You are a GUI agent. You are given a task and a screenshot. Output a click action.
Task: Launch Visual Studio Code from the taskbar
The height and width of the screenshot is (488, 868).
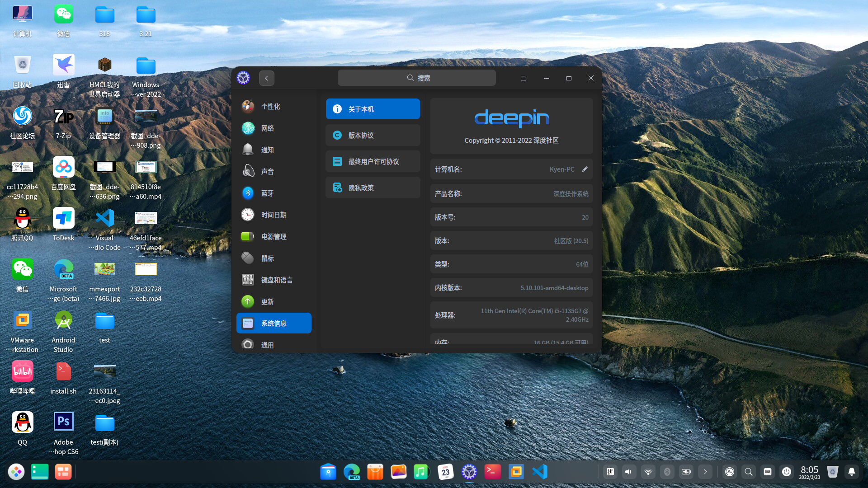(539, 472)
